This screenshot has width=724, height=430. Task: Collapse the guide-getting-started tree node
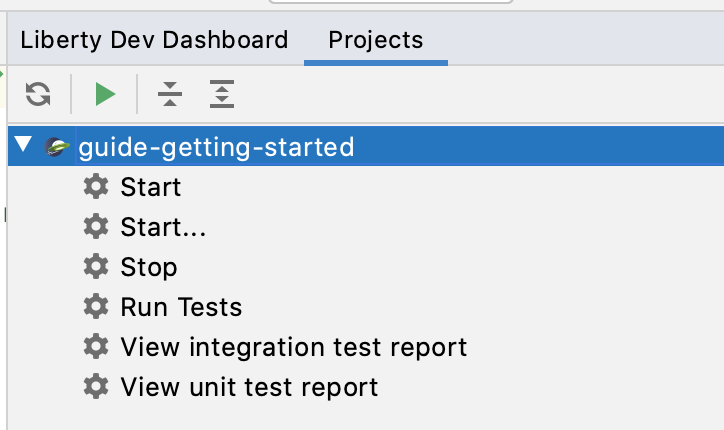(23, 144)
